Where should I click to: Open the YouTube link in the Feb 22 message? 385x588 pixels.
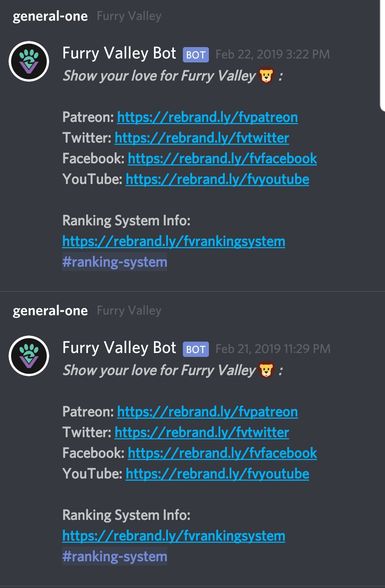click(x=217, y=179)
